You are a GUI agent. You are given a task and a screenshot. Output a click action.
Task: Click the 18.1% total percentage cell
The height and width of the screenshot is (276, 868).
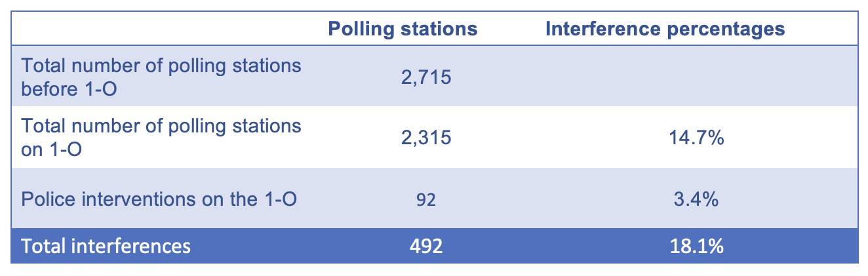coord(696,246)
